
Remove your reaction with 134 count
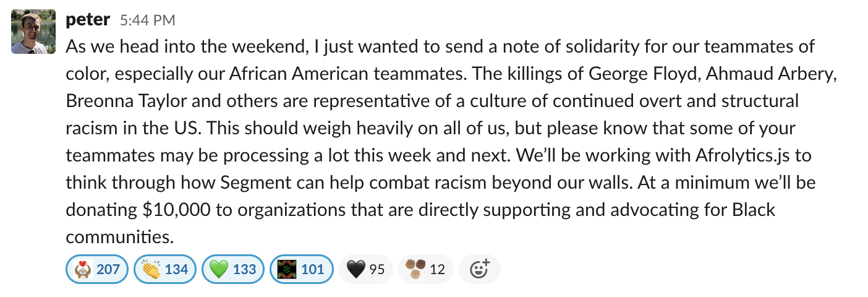pos(165,269)
